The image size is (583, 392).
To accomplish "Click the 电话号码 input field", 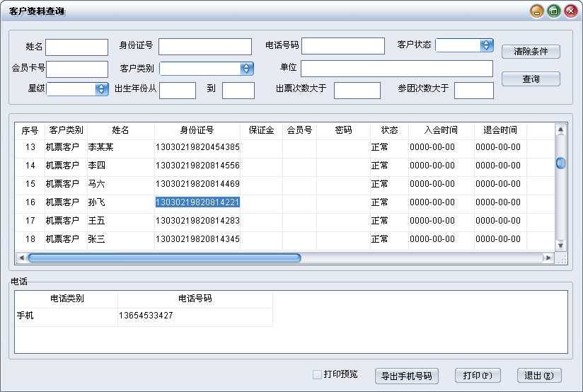I will (x=343, y=46).
